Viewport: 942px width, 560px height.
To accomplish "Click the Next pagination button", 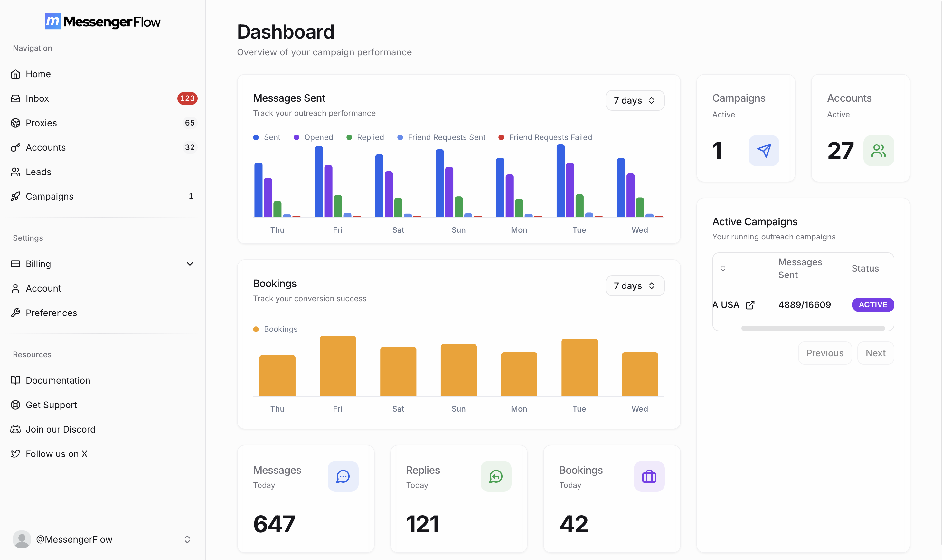I will [876, 353].
